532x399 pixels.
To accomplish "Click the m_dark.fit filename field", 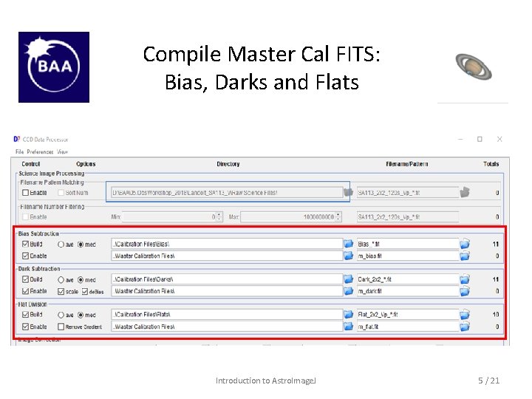I will tap(408, 291).
